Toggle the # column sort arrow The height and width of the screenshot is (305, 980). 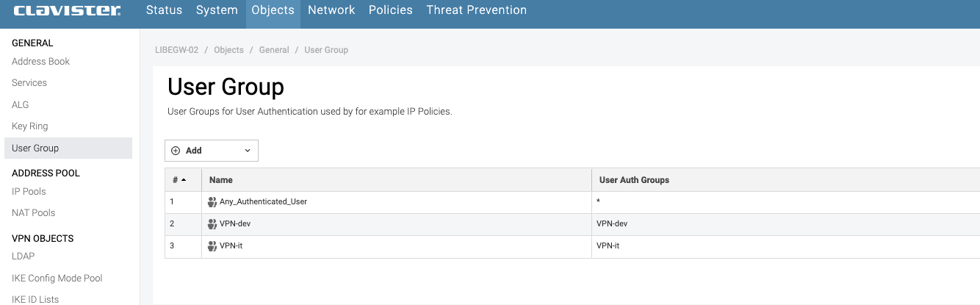click(183, 180)
